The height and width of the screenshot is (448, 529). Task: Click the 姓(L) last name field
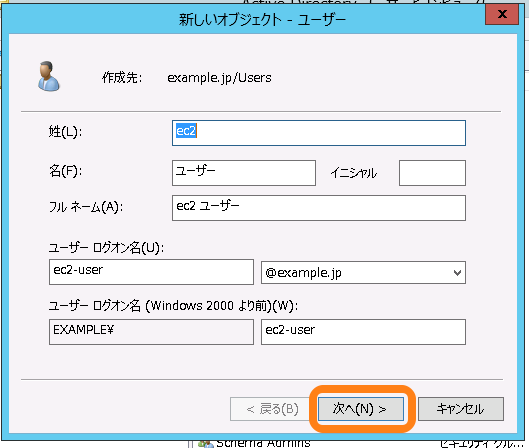coord(319,133)
